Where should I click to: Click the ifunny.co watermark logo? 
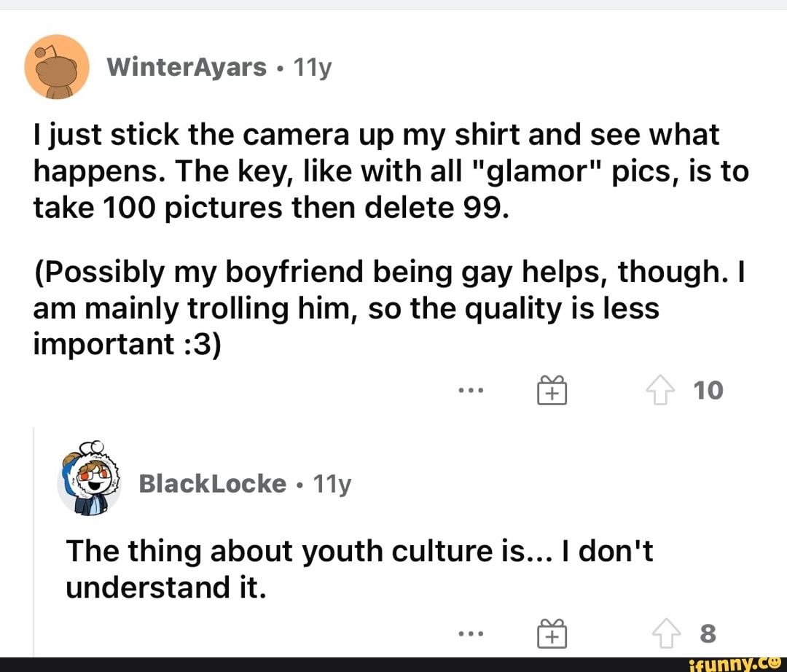(731, 663)
